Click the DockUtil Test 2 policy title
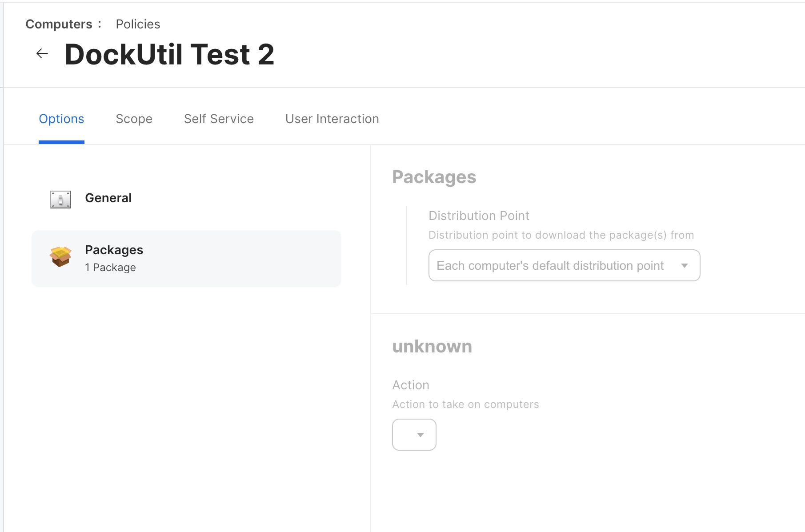Viewport: 805px width, 532px height. (x=169, y=55)
